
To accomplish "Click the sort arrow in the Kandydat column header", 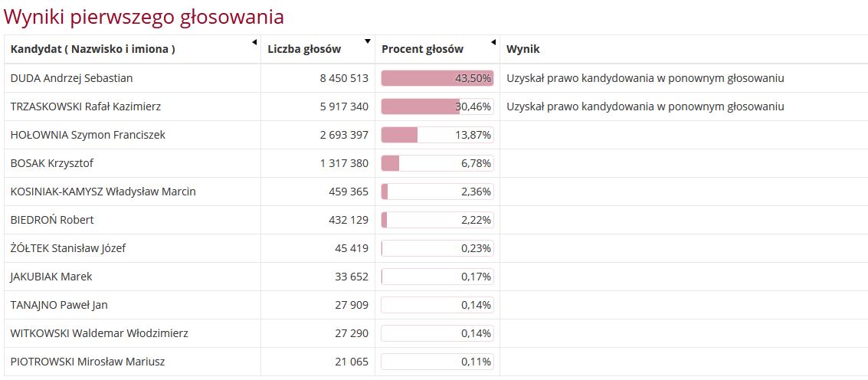I will (254, 42).
